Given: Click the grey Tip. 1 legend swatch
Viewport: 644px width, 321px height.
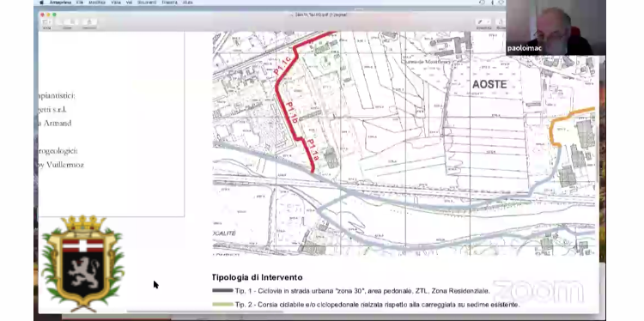Looking at the screenshot, I should pos(222,291).
